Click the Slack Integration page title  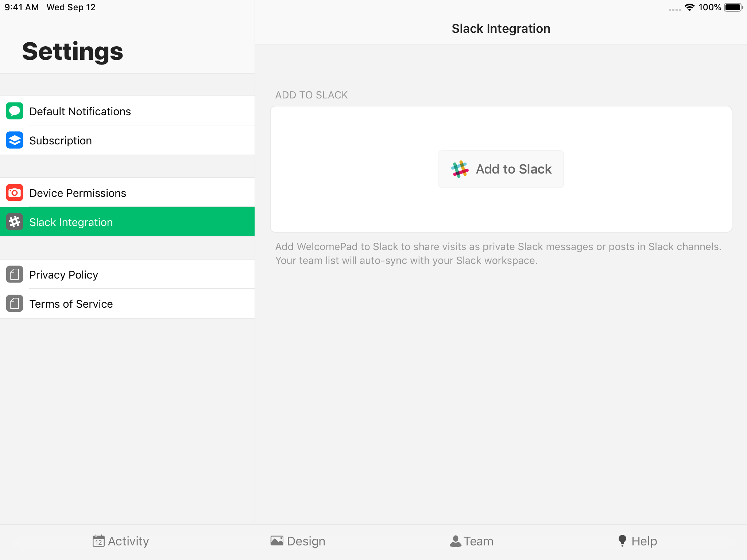tap(501, 28)
